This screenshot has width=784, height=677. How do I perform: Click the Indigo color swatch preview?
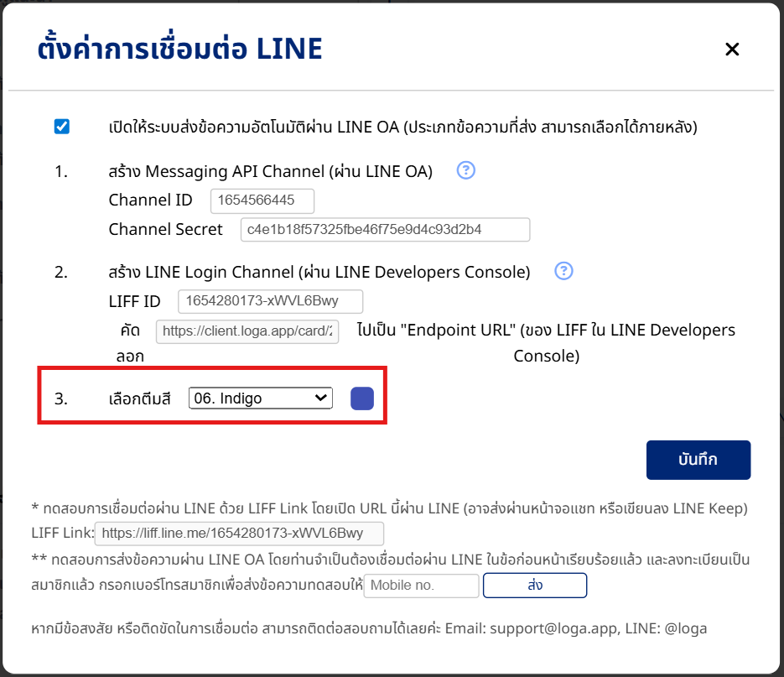362,398
